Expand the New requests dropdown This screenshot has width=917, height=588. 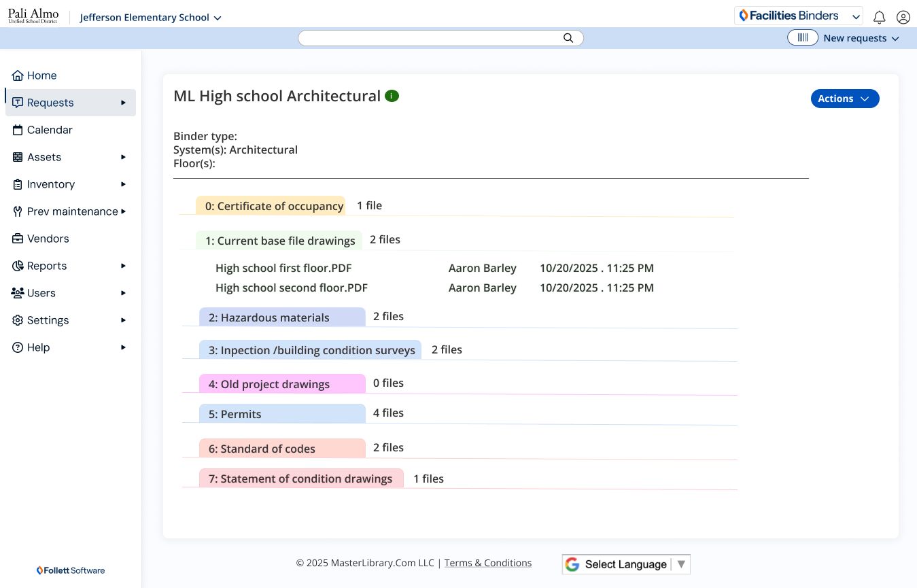pyautogui.click(x=861, y=38)
